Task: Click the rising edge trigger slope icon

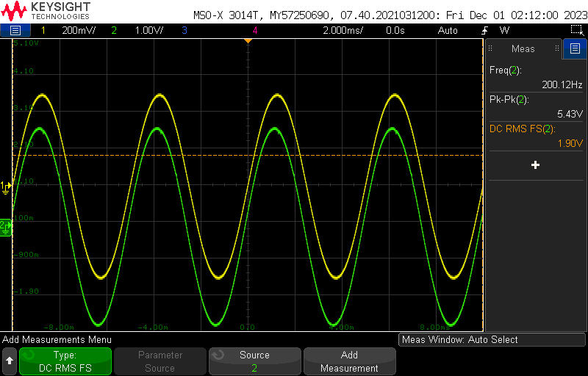Action: pos(487,30)
